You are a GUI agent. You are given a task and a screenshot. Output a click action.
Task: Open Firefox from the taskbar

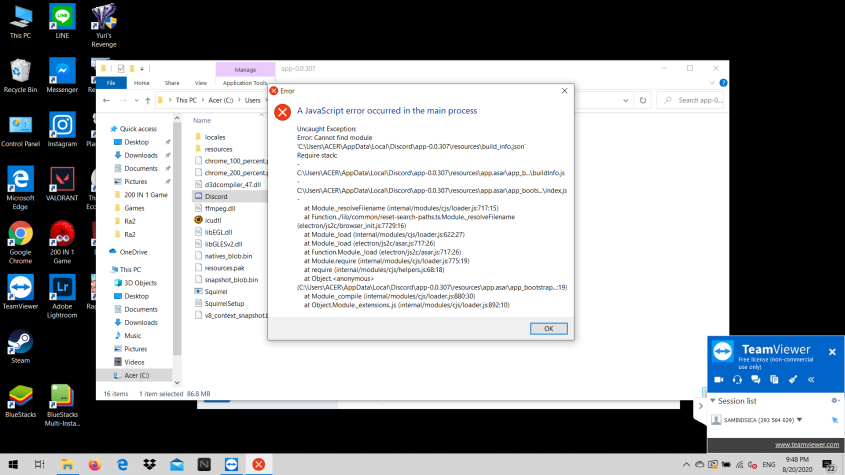tap(95, 464)
